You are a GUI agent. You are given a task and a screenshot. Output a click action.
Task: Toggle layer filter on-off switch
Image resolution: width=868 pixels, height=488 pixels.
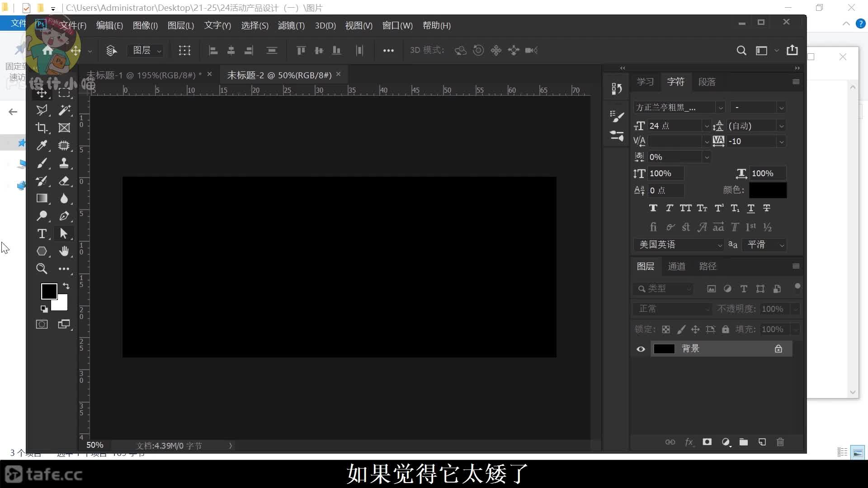[797, 287]
